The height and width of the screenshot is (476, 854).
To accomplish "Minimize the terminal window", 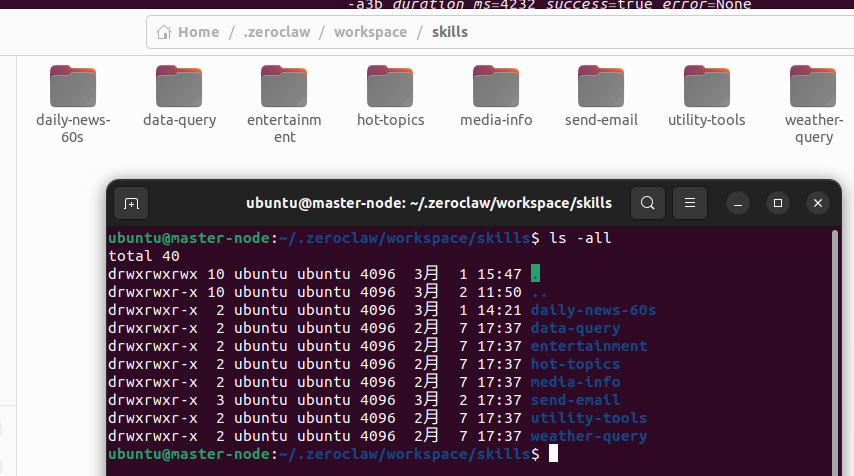I will (738, 203).
